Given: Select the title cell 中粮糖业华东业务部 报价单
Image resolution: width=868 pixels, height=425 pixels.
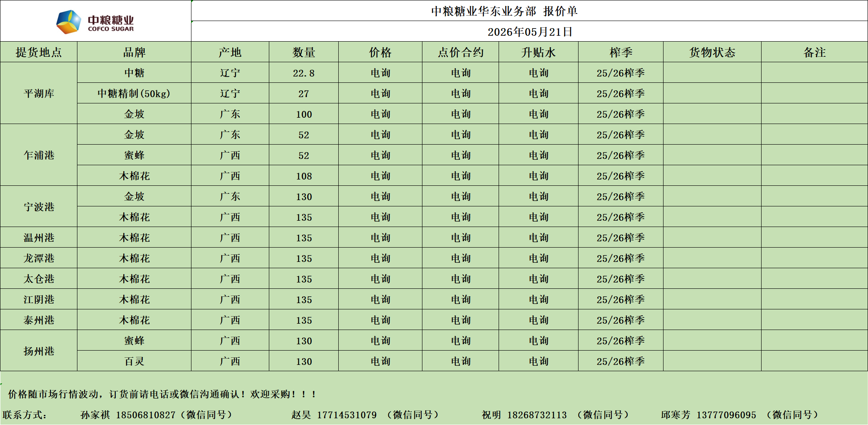Looking at the screenshot, I should click(x=529, y=11).
